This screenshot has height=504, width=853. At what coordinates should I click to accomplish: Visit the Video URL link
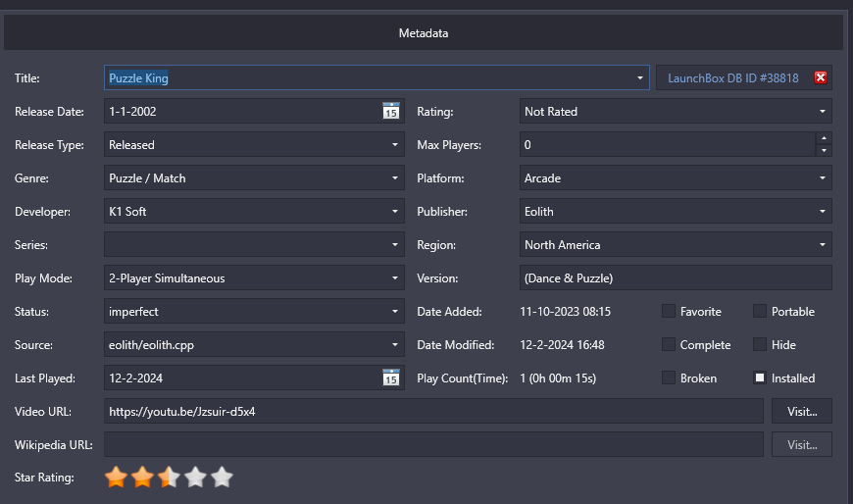coord(802,411)
